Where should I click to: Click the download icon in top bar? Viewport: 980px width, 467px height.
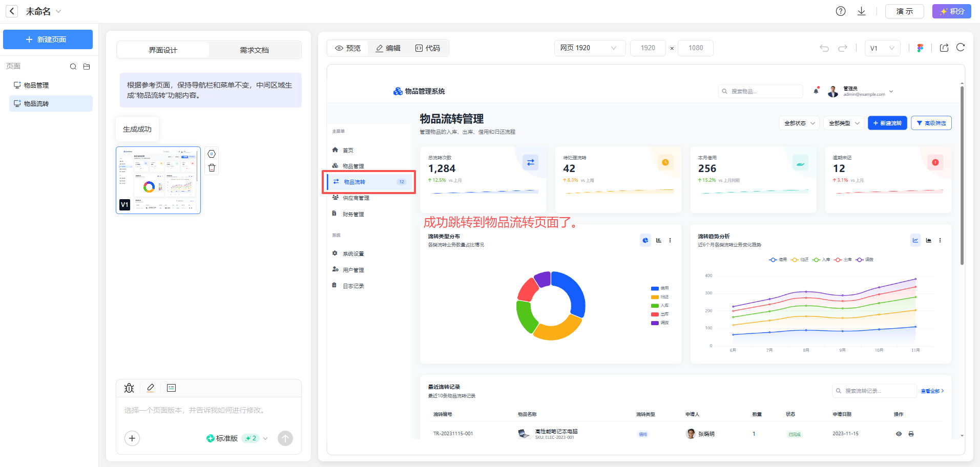(862, 11)
